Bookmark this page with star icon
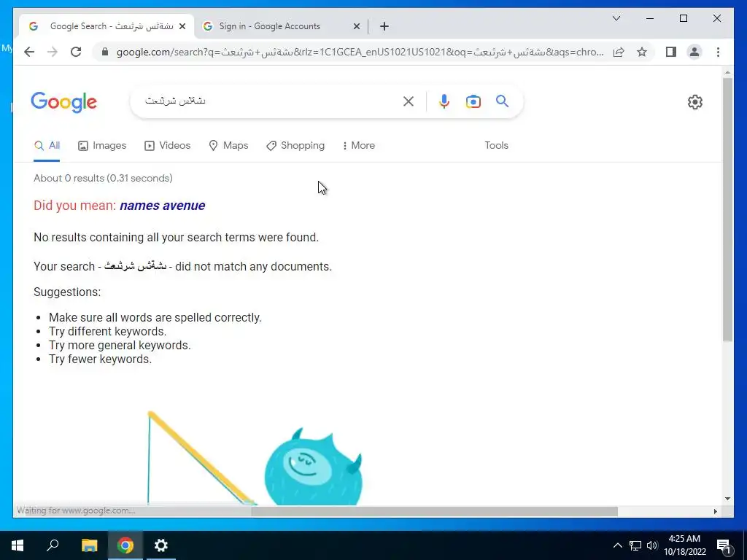 (642, 52)
